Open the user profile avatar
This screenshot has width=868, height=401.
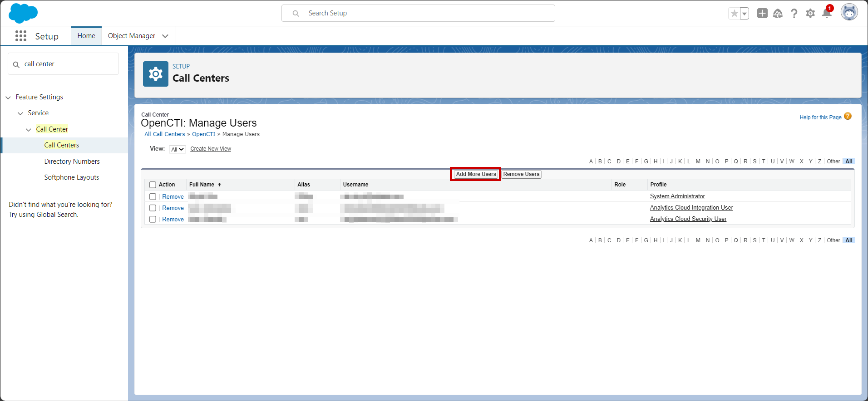point(849,12)
